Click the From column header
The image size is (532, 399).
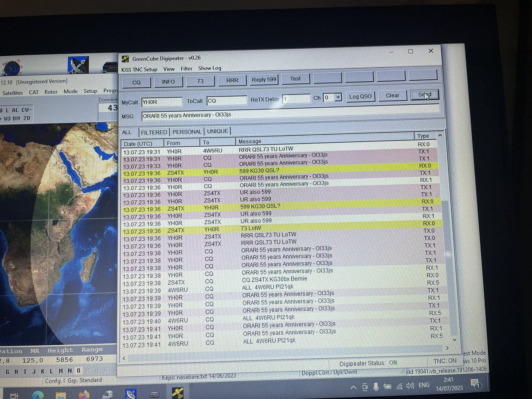182,143
